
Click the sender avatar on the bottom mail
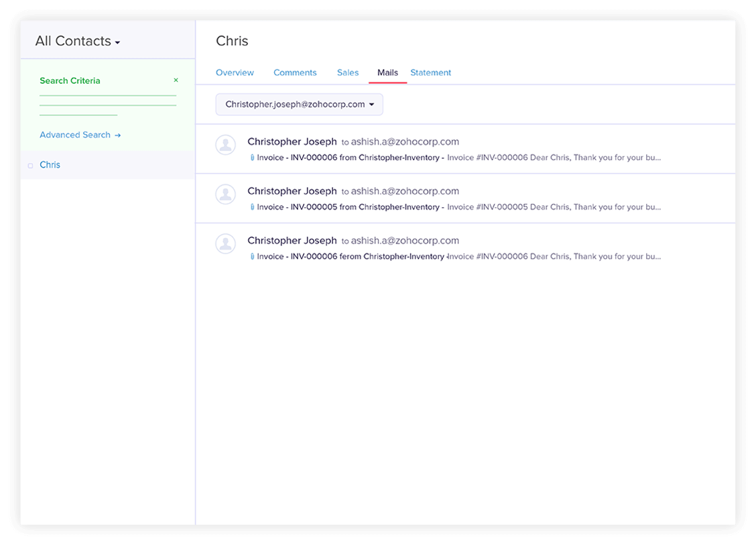[x=226, y=243]
